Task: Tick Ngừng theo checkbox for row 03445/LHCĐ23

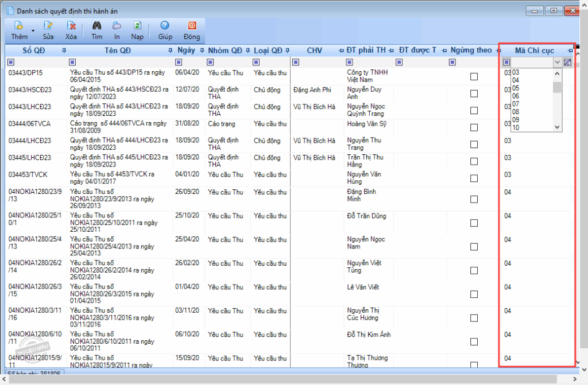Action: point(474,161)
